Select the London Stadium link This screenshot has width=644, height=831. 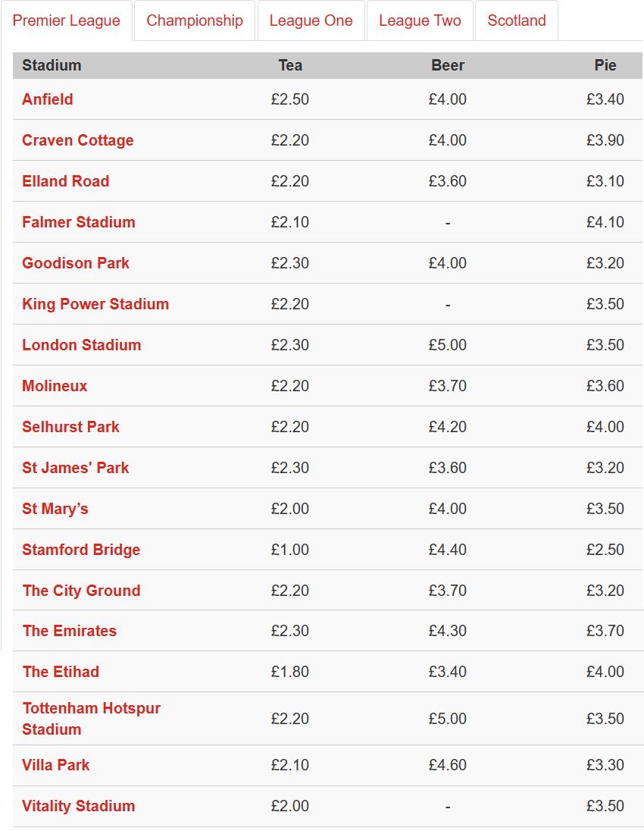click(82, 345)
